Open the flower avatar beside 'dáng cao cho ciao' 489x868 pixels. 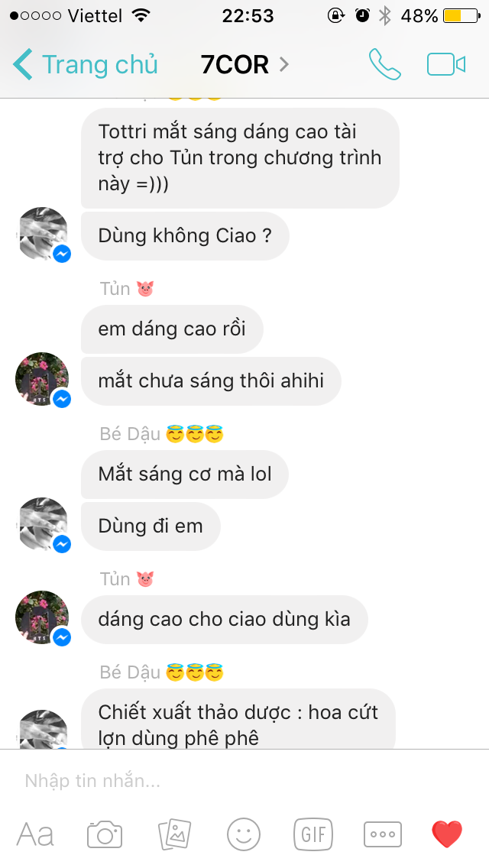[x=43, y=618]
